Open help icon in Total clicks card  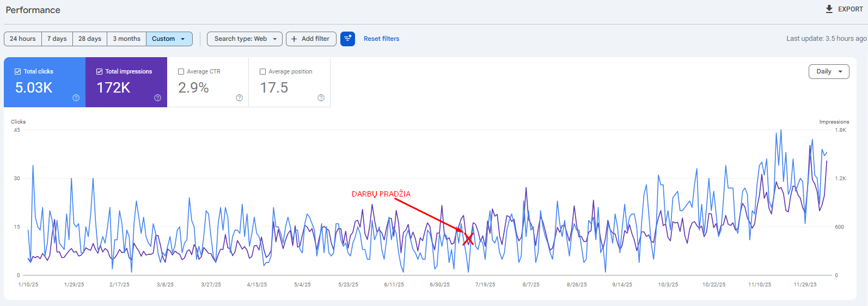pyautogui.click(x=76, y=98)
